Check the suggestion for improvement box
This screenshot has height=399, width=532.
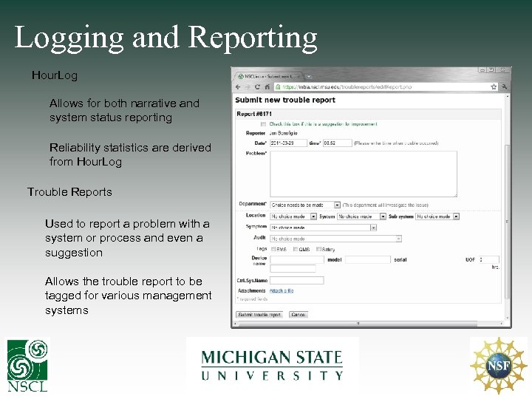tap(263, 124)
